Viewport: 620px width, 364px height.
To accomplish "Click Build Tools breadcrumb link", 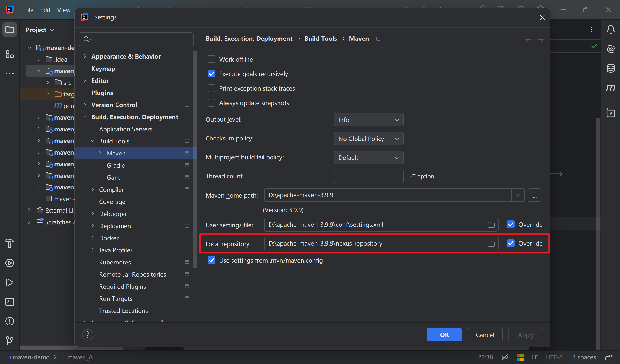I will pos(321,39).
